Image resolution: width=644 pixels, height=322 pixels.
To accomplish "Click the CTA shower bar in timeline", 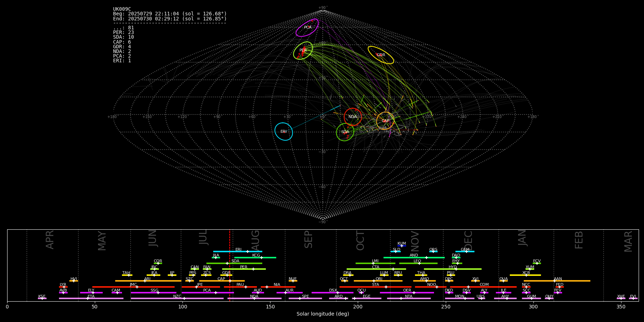I will pos(376,269).
